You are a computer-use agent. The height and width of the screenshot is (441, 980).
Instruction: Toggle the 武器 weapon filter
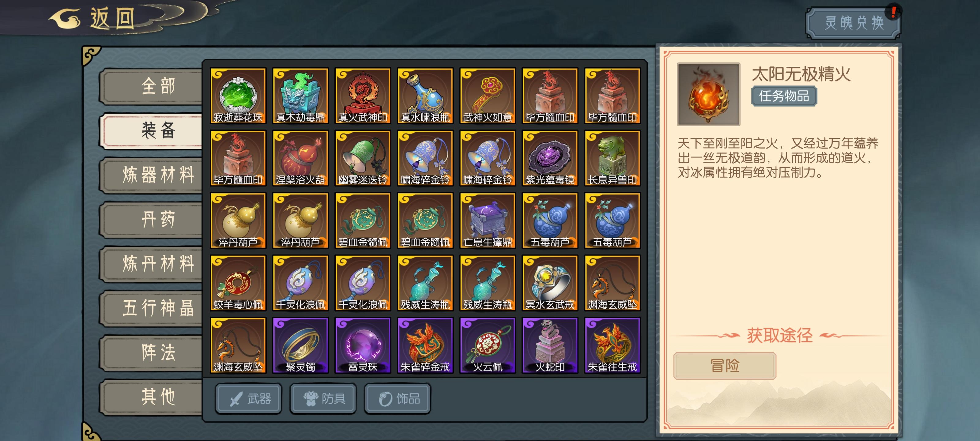point(249,398)
